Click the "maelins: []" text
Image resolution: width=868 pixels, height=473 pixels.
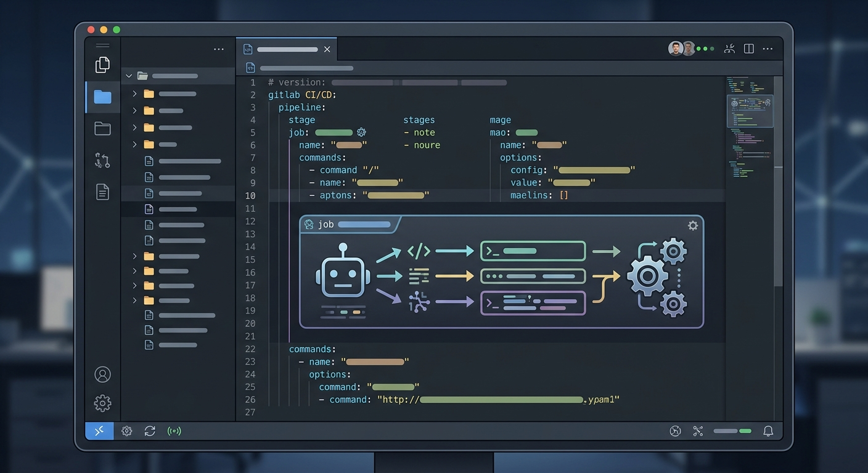click(539, 195)
